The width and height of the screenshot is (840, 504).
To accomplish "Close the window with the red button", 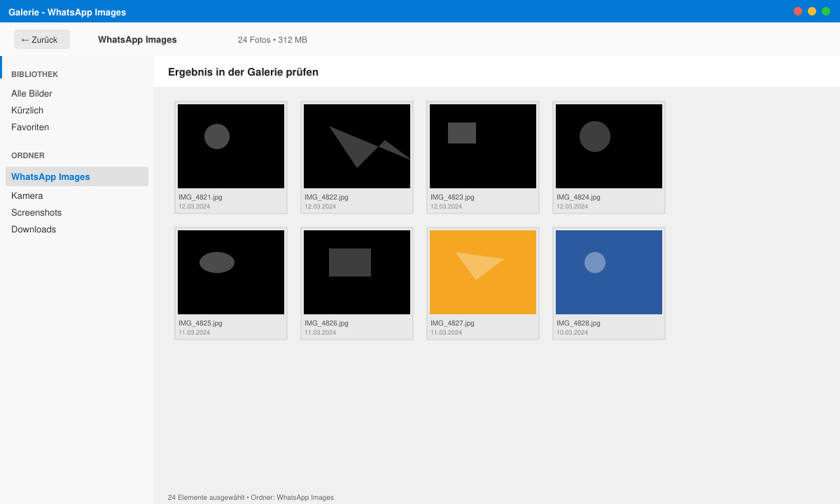I will 798,11.
